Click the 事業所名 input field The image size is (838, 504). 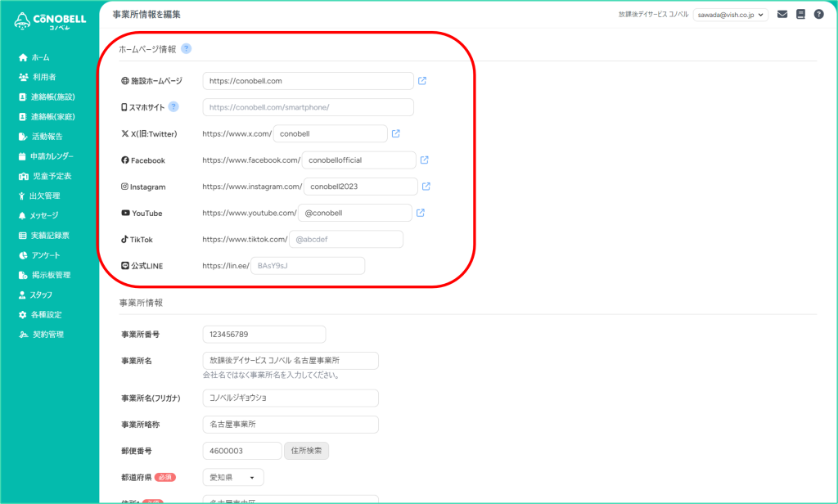point(291,360)
